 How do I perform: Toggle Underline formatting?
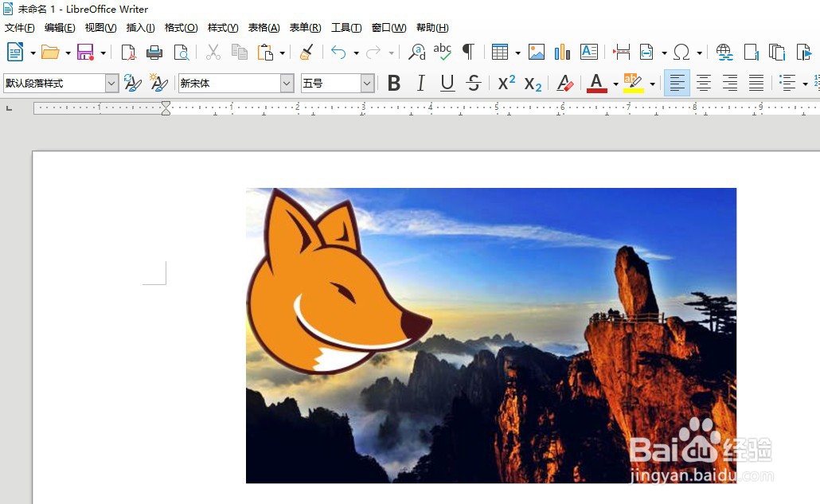point(447,83)
